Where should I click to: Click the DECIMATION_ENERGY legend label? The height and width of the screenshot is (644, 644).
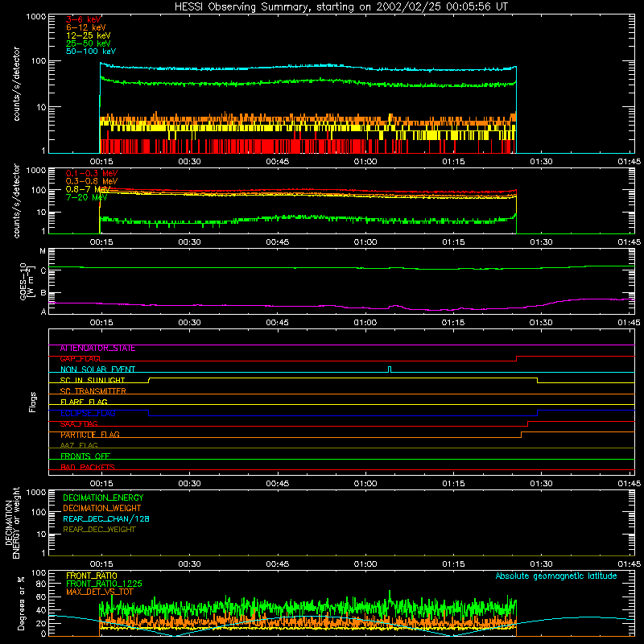point(103,497)
